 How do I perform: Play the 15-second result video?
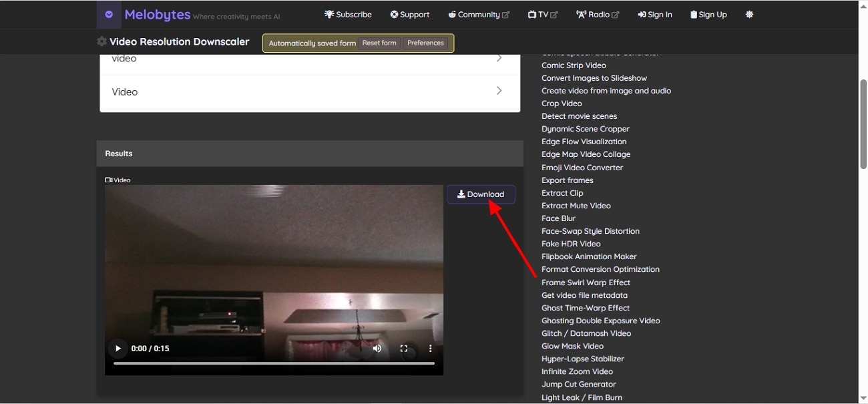click(118, 348)
